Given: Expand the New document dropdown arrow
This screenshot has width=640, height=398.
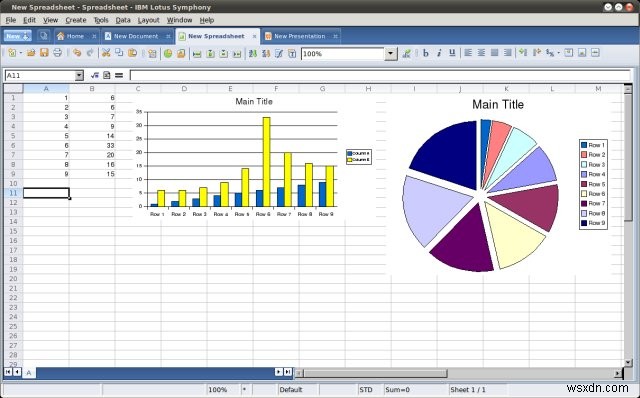Looking at the screenshot, I should (20, 53).
